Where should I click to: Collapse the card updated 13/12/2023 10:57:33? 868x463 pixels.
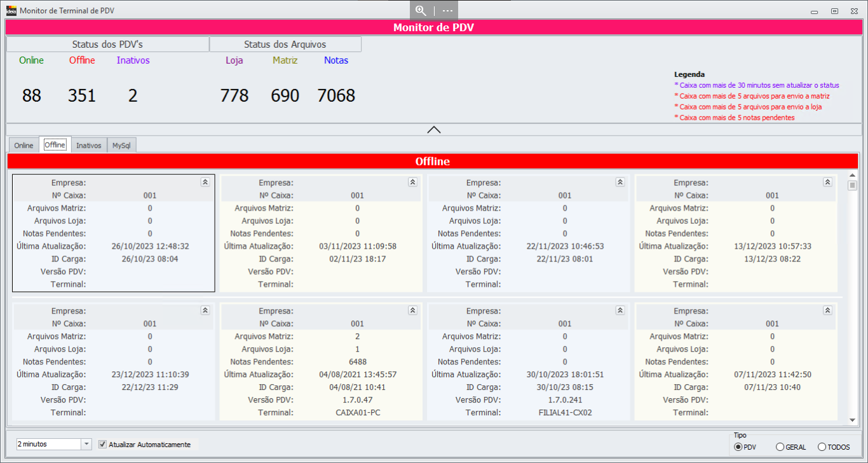click(827, 182)
